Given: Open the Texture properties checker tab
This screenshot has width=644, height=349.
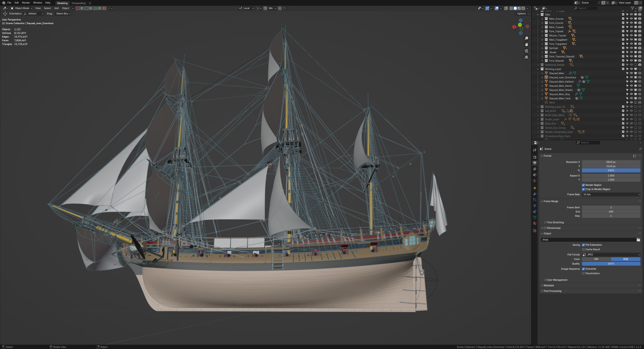Looking at the screenshot, I should click(534, 231).
